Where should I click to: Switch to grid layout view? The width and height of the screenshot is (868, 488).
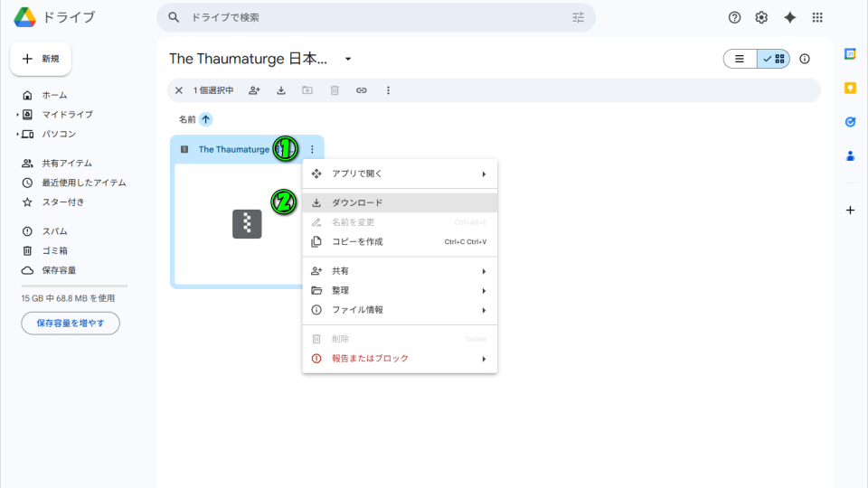773,59
